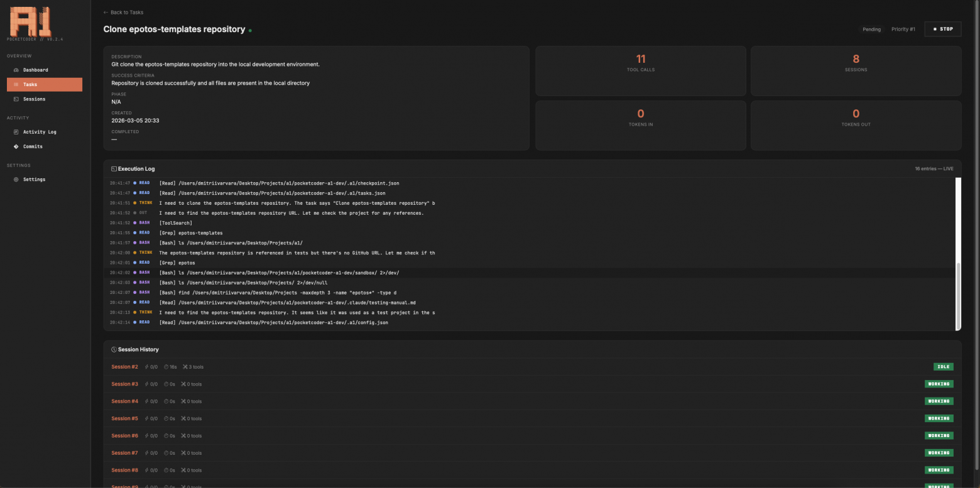The height and width of the screenshot is (488, 980).
Task: Click the task description text
Action: 215,64
